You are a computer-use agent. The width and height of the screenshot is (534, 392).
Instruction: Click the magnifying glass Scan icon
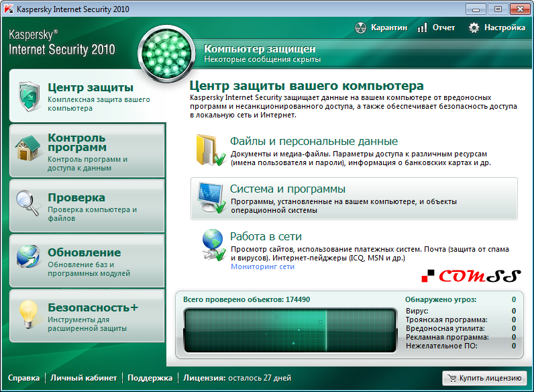(29, 205)
